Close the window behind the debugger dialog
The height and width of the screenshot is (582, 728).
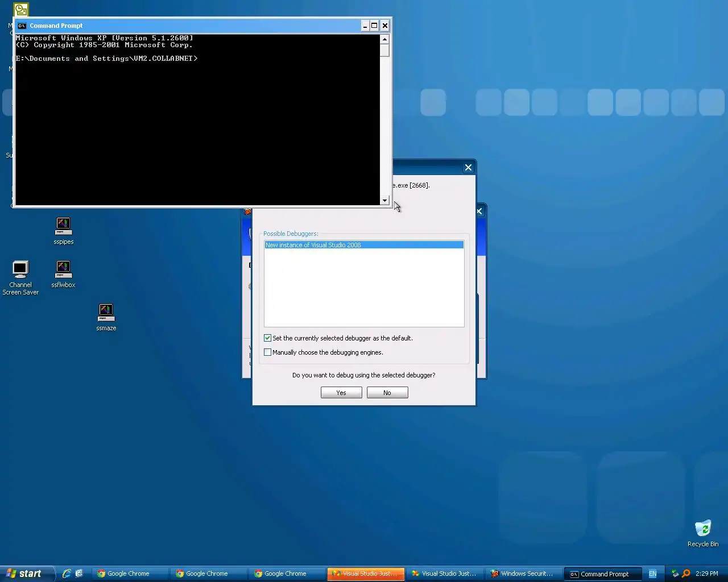tap(479, 211)
